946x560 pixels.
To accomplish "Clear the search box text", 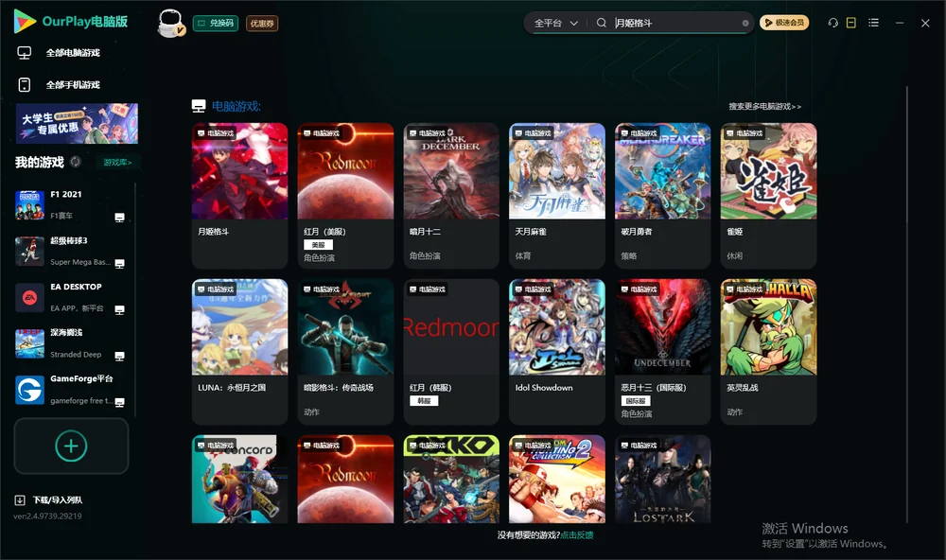I will [745, 23].
